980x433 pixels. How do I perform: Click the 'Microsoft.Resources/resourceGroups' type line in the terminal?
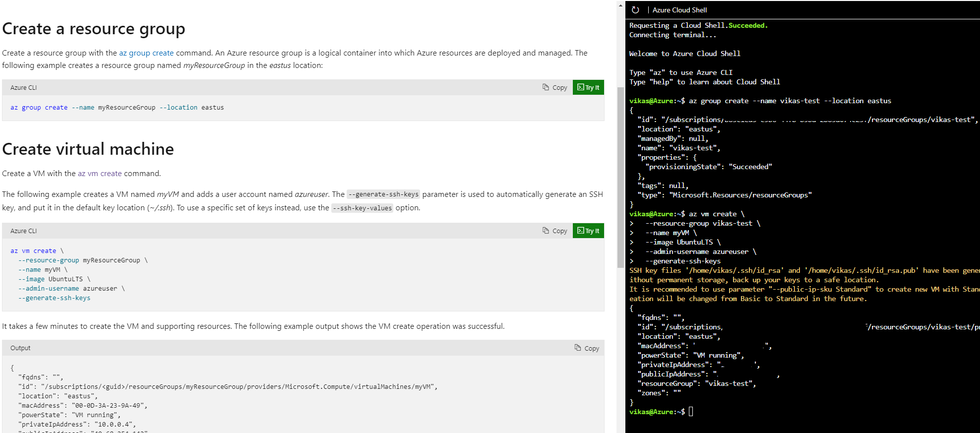(725, 195)
